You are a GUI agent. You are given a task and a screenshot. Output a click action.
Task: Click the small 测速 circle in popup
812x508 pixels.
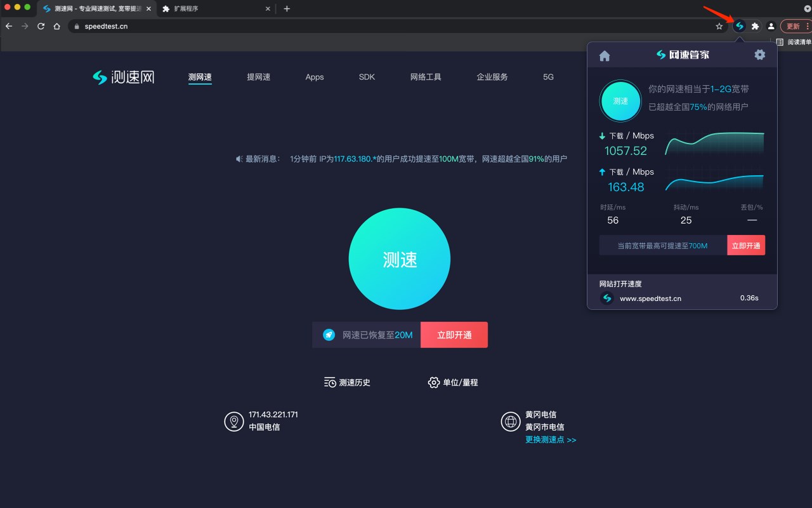point(620,101)
